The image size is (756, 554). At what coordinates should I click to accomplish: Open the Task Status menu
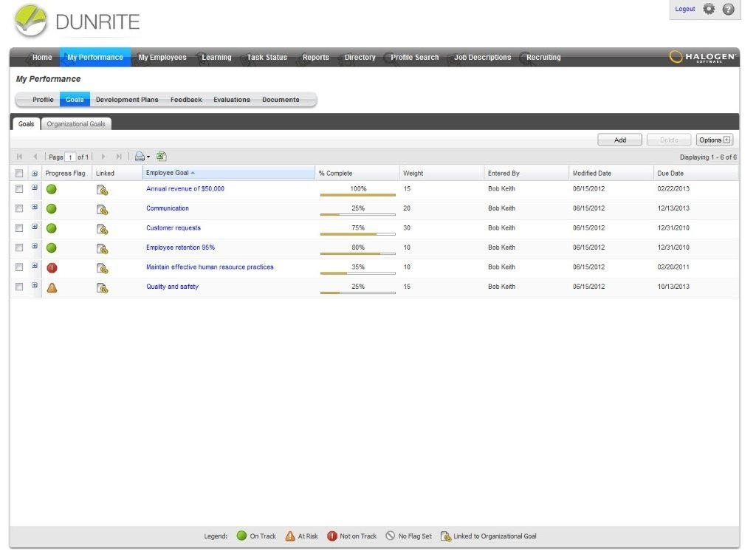[267, 58]
